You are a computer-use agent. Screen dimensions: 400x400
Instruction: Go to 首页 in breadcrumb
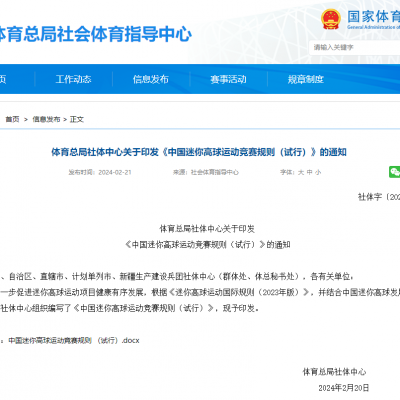point(12,119)
